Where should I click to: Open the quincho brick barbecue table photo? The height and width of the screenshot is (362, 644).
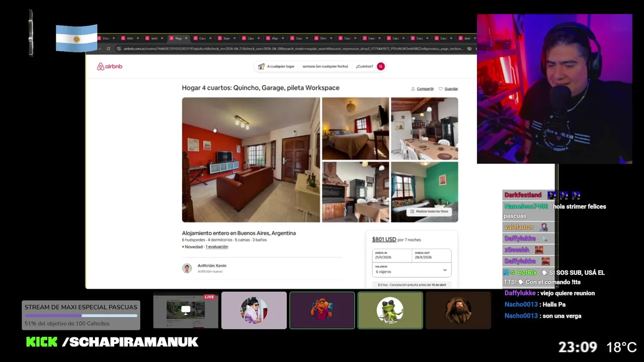[356, 192]
